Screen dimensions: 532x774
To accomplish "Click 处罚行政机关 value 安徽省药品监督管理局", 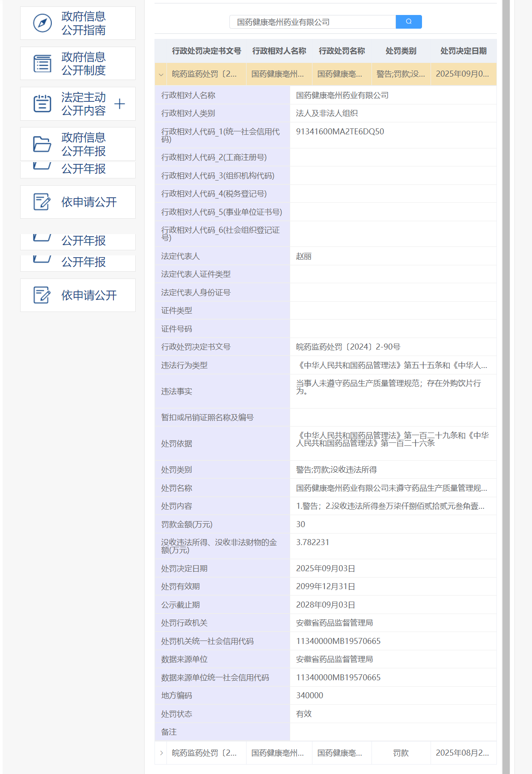I will pos(335,623).
